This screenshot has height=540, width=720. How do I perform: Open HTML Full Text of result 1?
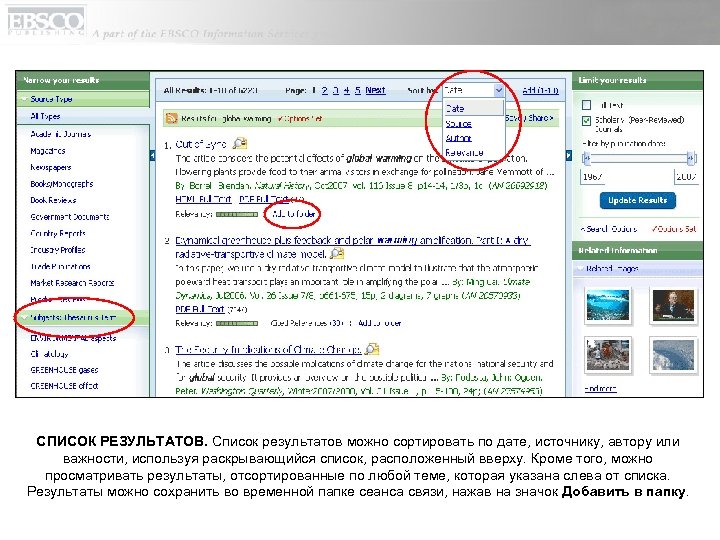coord(203,199)
